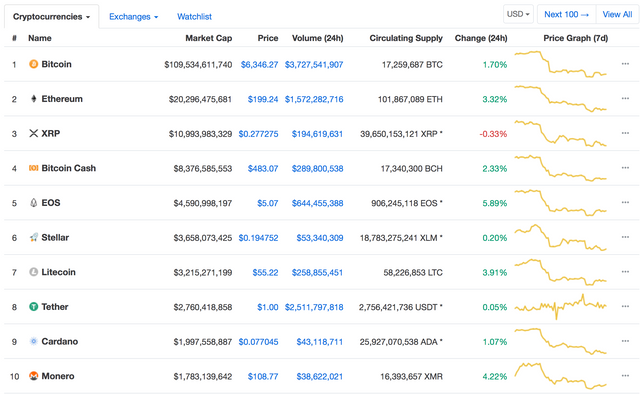This screenshot has height=394, width=640.
Task: Click the Cardano logo icon
Action: (x=33, y=341)
